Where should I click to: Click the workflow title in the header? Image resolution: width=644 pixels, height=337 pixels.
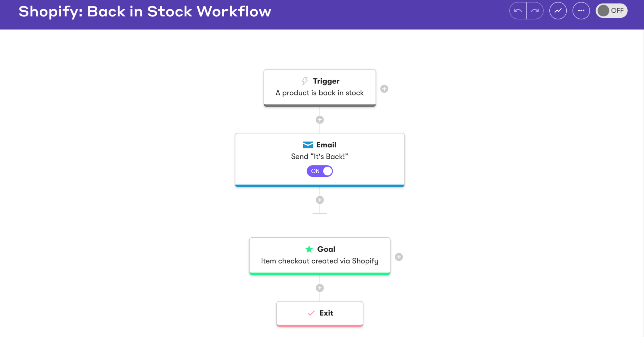145,11
